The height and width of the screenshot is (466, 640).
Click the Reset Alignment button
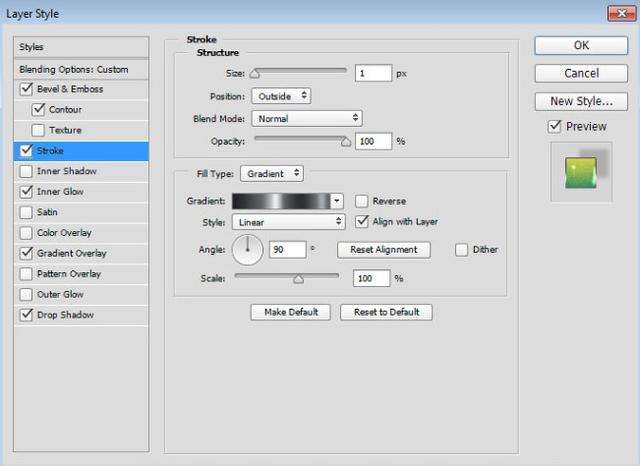[x=384, y=249]
